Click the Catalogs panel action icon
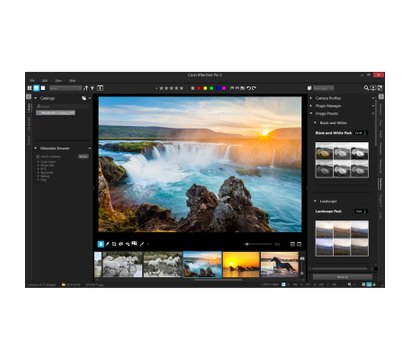 pos(84,98)
